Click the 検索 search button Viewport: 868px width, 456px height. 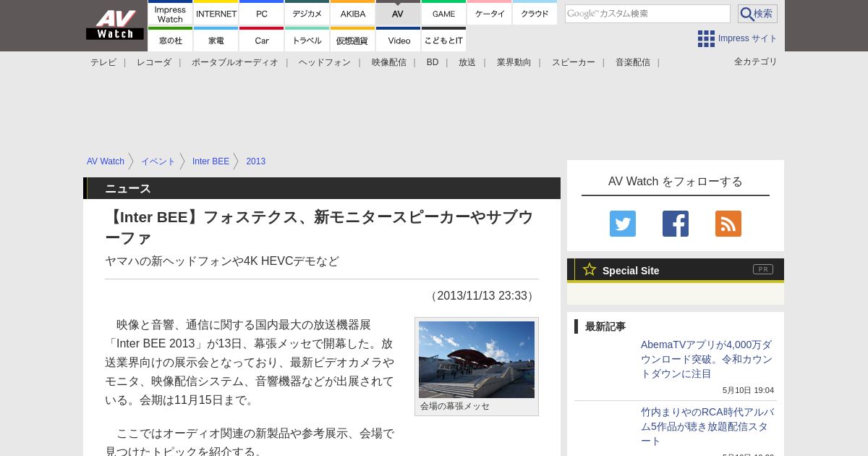[x=757, y=14]
